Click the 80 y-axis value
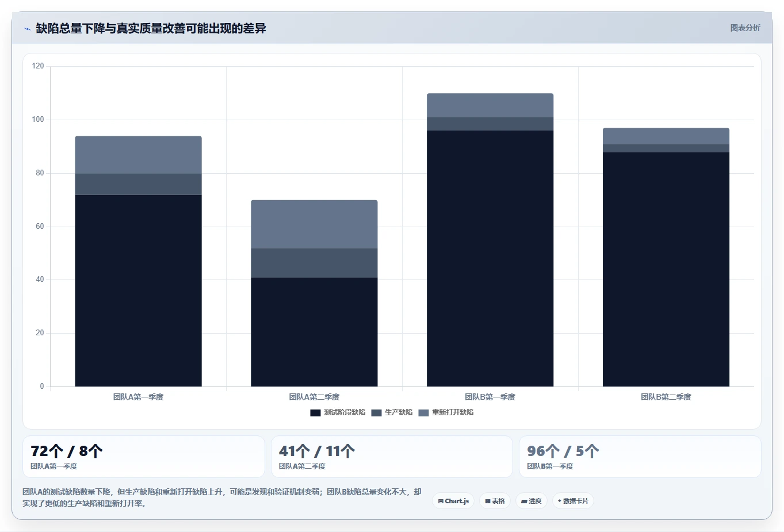784x532 pixels. tap(40, 173)
